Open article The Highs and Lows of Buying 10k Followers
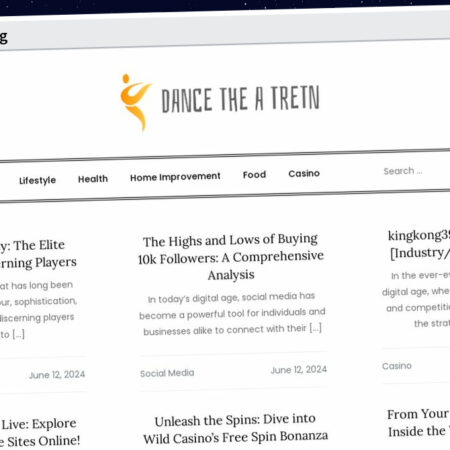 pos(231,257)
